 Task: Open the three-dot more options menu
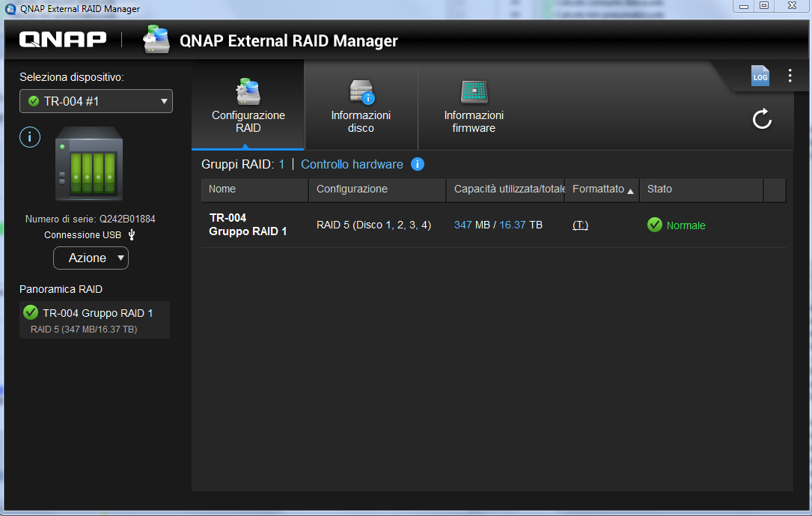790,76
